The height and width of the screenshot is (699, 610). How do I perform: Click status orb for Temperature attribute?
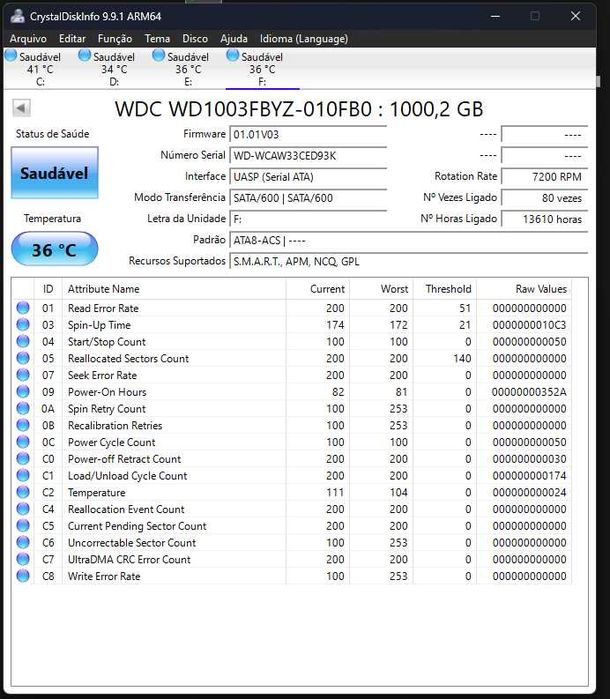pos(23,492)
